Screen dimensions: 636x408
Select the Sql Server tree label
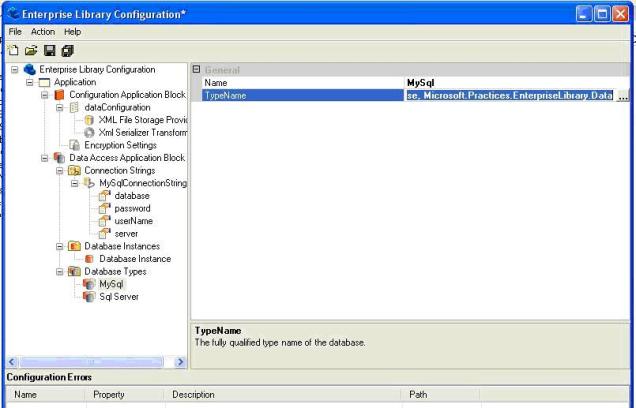click(x=119, y=296)
